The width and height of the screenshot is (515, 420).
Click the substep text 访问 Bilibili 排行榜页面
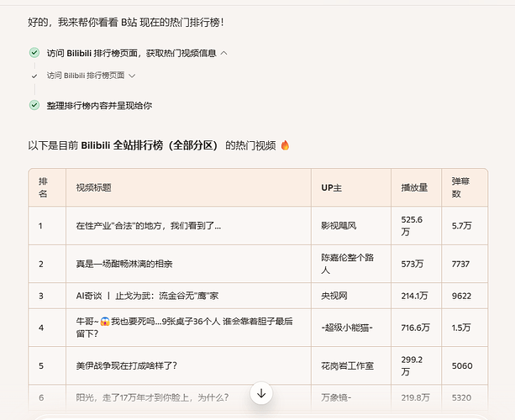86,76
